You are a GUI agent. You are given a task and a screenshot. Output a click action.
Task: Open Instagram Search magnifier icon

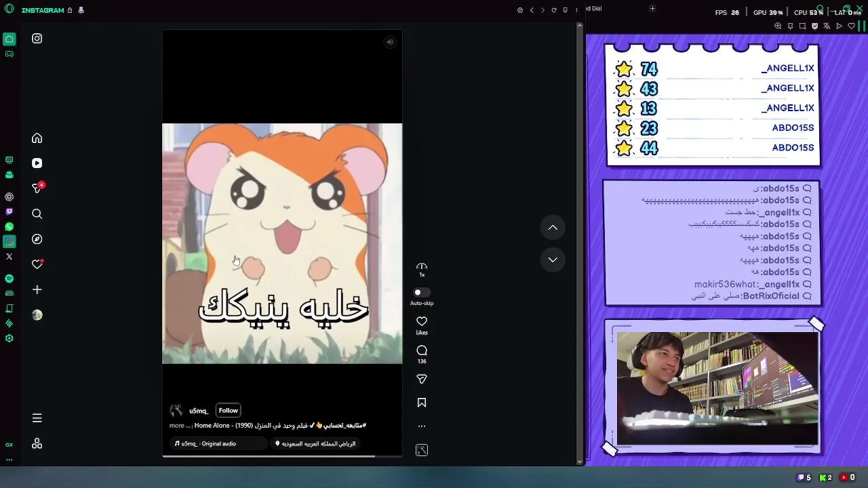37,214
